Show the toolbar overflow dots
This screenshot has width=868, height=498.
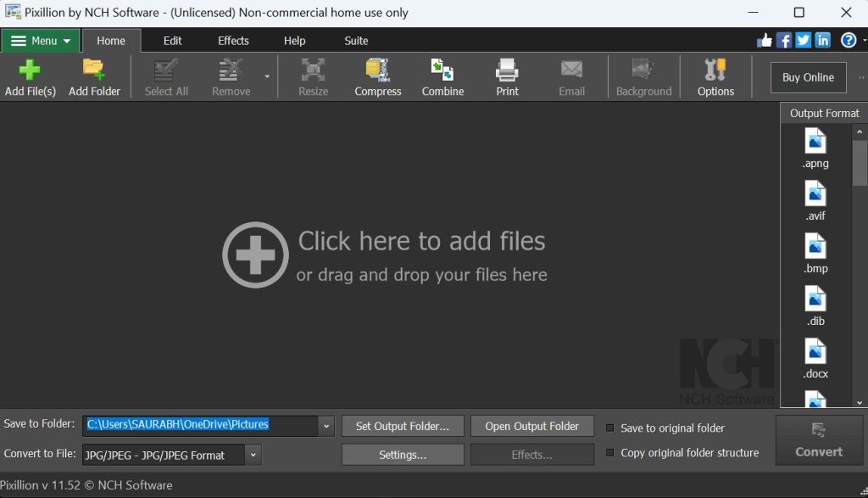tap(861, 77)
